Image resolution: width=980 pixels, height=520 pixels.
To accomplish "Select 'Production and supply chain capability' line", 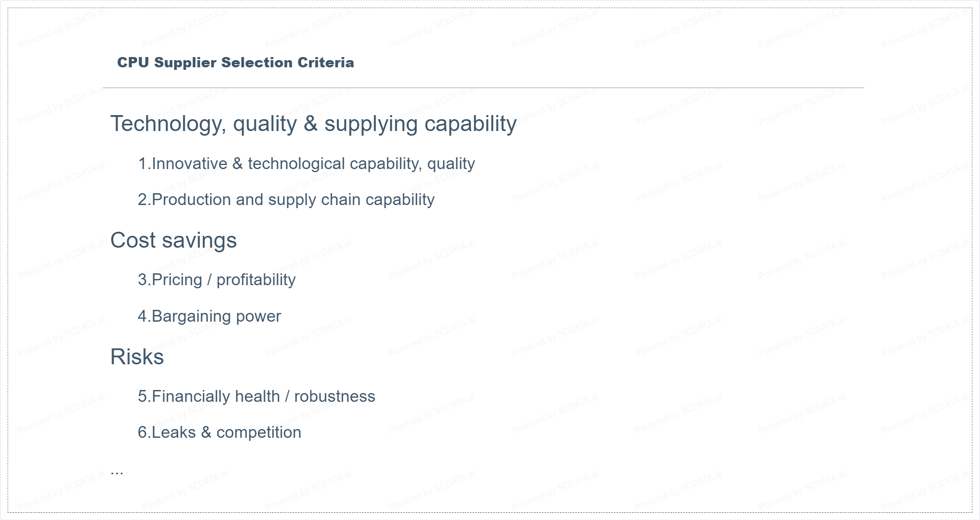I will point(286,199).
